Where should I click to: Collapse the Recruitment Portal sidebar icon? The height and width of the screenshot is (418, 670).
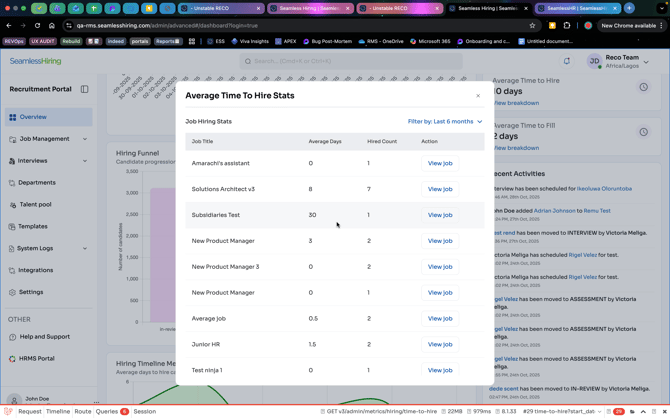pyautogui.click(x=85, y=89)
